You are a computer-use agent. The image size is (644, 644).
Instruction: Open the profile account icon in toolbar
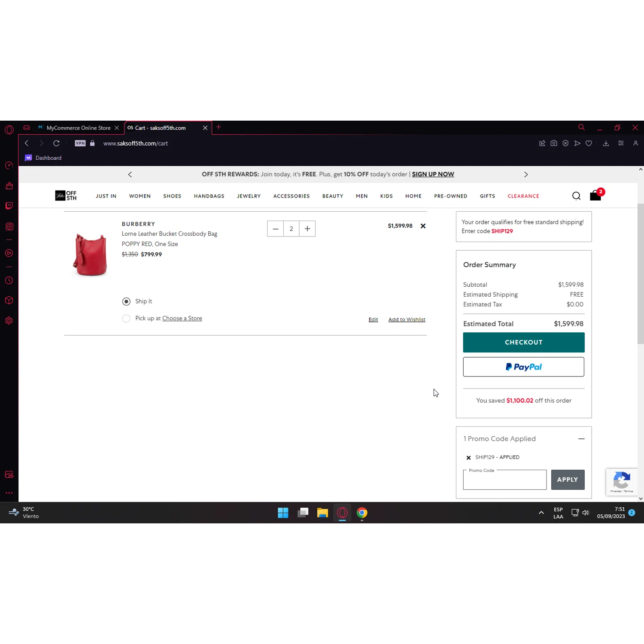(x=635, y=143)
